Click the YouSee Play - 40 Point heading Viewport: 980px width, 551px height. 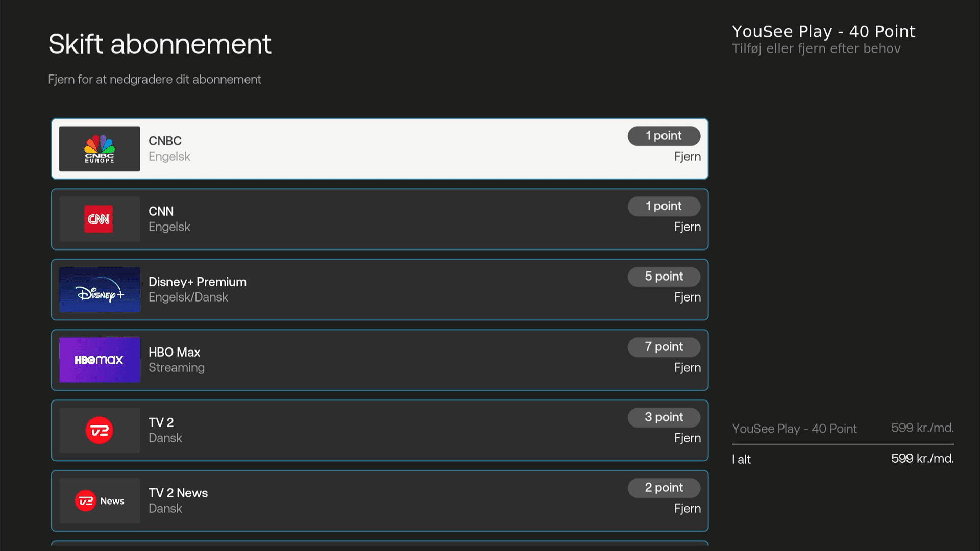click(x=823, y=32)
